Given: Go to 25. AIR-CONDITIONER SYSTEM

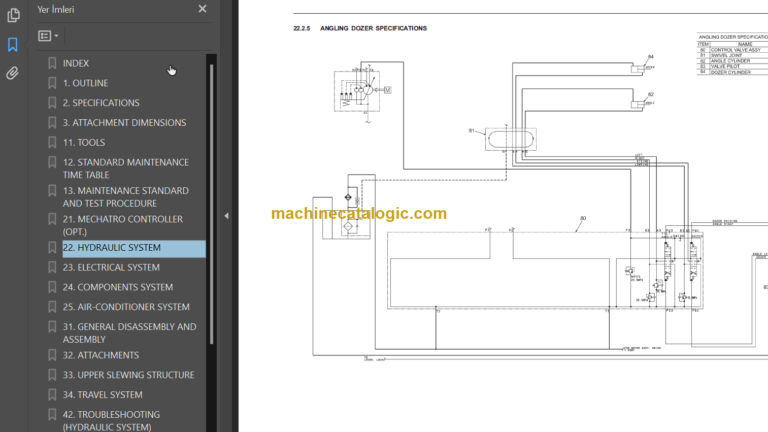Looking at the screenshot, I should [126, 307].
